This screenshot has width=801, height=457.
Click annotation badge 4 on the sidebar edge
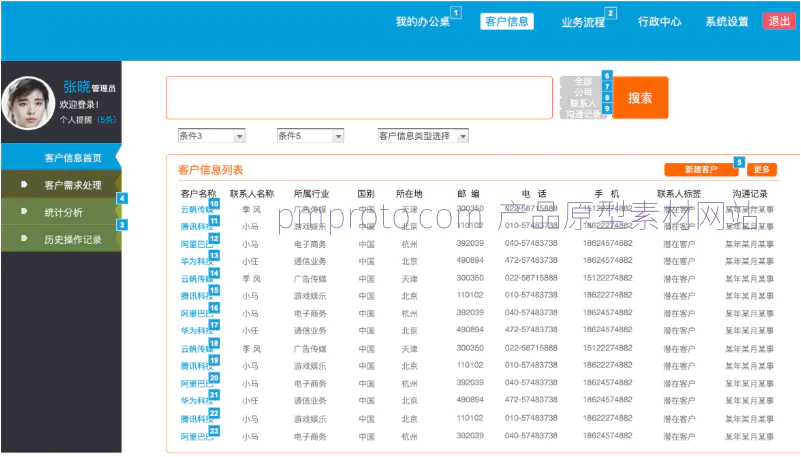(122, 198)
